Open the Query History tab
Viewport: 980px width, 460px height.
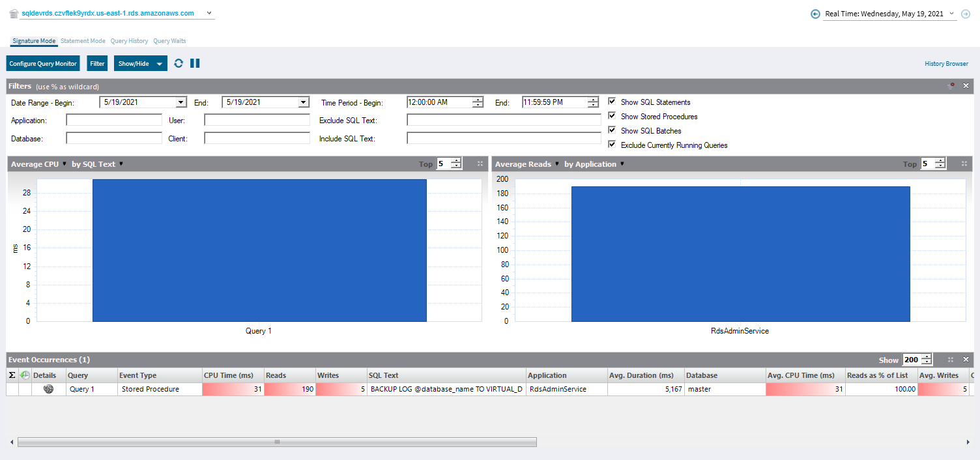coord(129,41)
